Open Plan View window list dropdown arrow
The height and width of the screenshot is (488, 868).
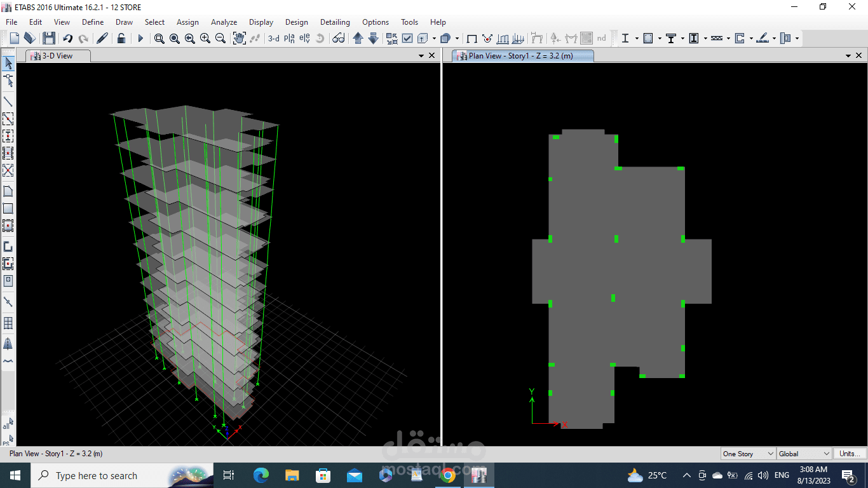click(x=848, y=56)
